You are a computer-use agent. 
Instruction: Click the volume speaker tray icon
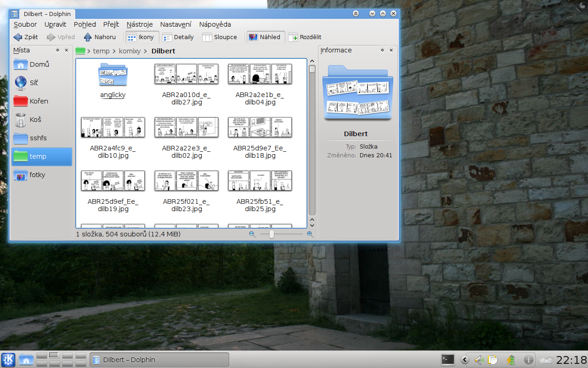pyautogui.click(x=479, y=360)
